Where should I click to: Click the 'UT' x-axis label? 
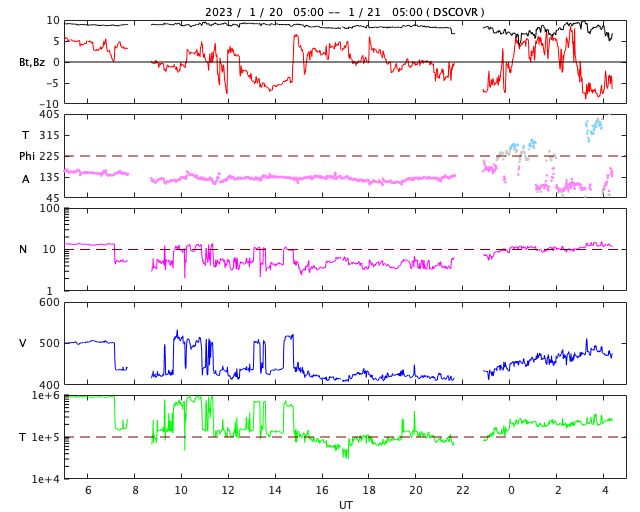point(345,505)
